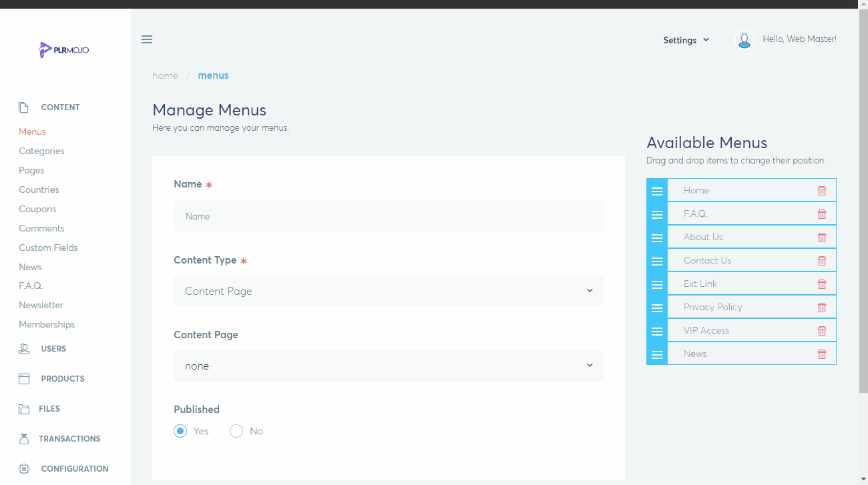Click the PLRMojo logo
This screenshot has width=868, height=485.
coord(64,49)
